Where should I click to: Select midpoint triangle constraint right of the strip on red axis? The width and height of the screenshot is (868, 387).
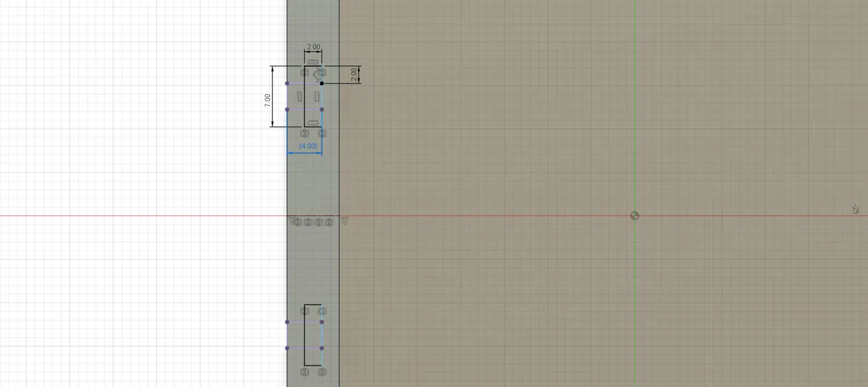point(345,220)
